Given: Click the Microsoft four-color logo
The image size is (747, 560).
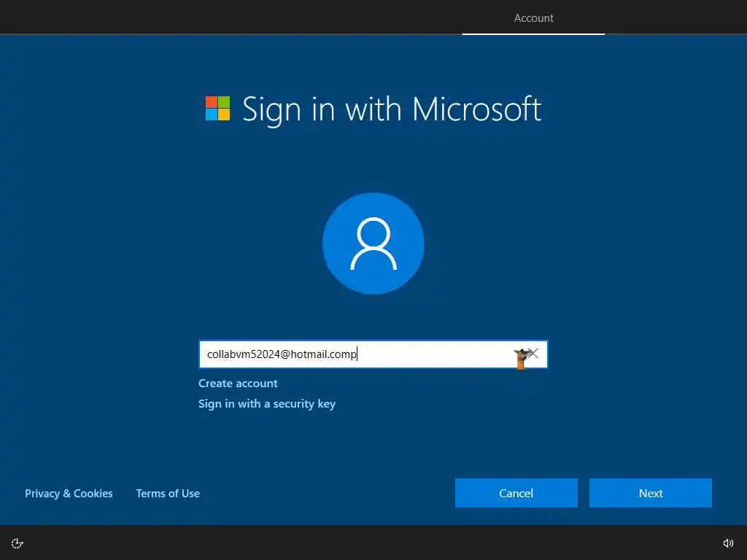Looking at the screenshot, I should point(217,108).
